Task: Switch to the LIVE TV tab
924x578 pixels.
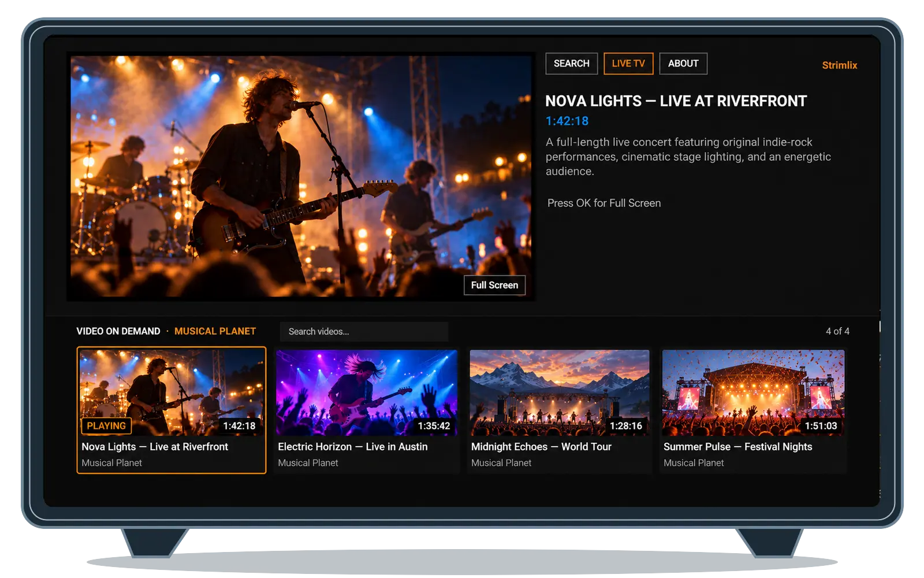Action: [x=628, y=64]
